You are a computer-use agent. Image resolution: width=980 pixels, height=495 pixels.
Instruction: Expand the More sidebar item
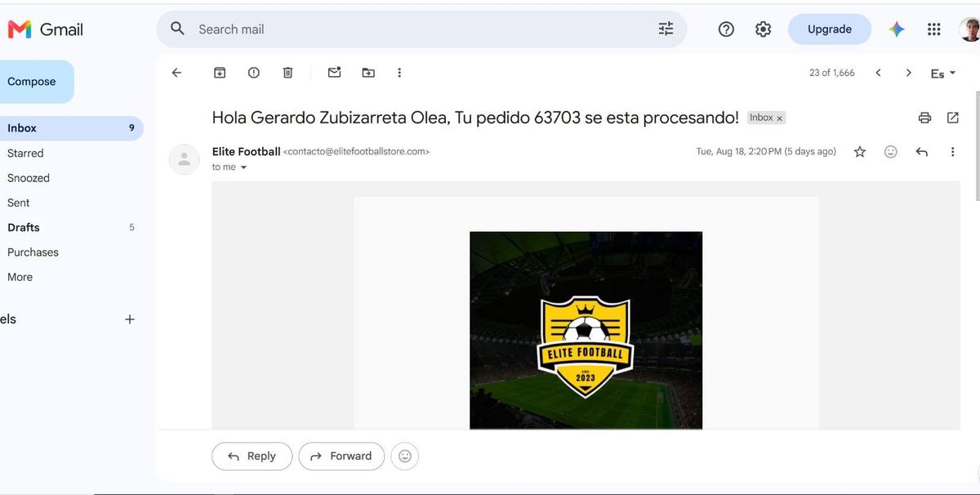click(20, 277)
